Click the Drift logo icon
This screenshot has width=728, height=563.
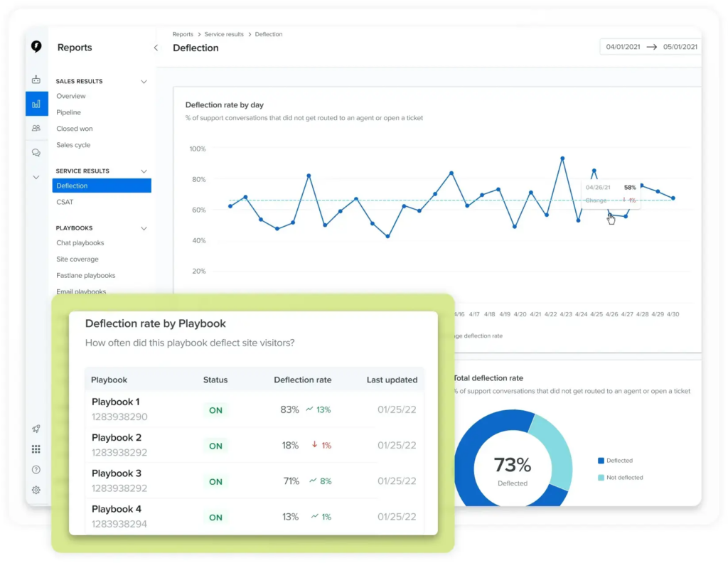36,47
